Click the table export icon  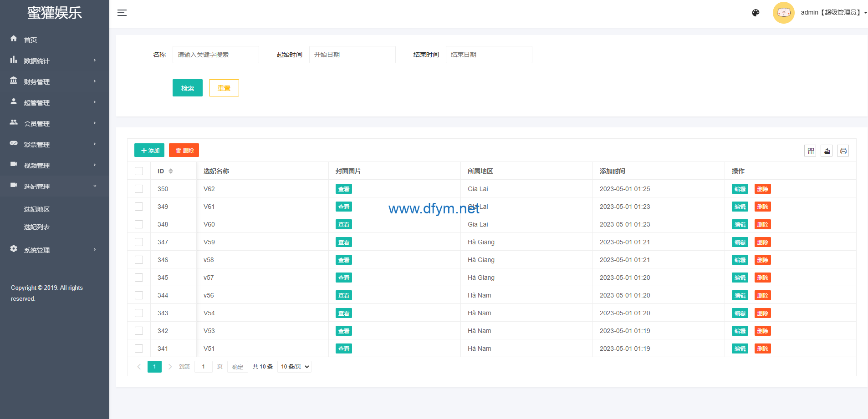(x=827, y=151)
